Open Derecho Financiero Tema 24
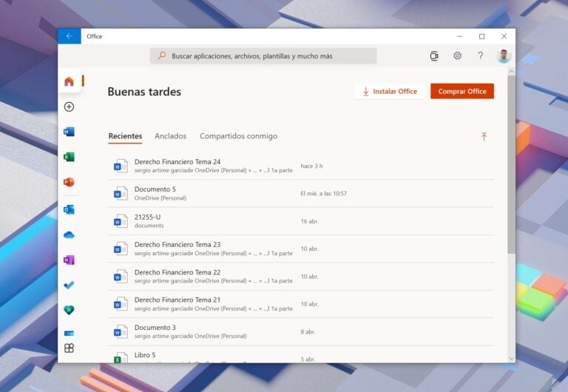The width and height of the screenshot is (568, 392). [x=177, y=161]
